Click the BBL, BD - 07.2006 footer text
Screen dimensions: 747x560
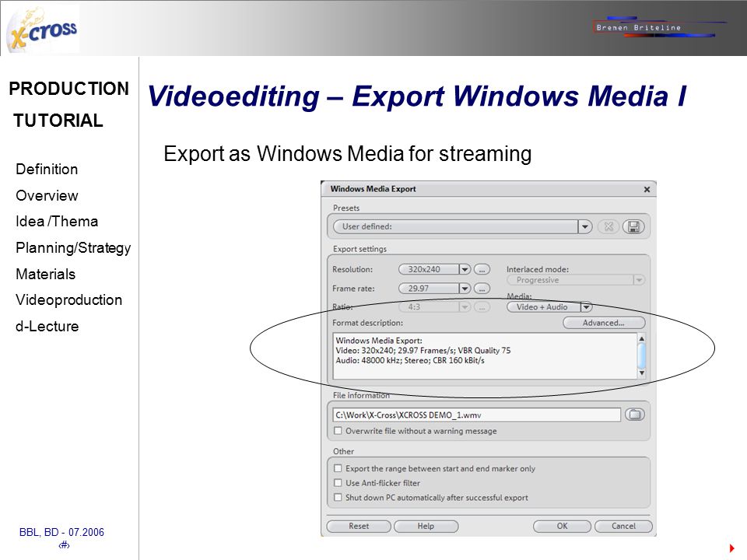pyautogui.click(x=61, y=532)
